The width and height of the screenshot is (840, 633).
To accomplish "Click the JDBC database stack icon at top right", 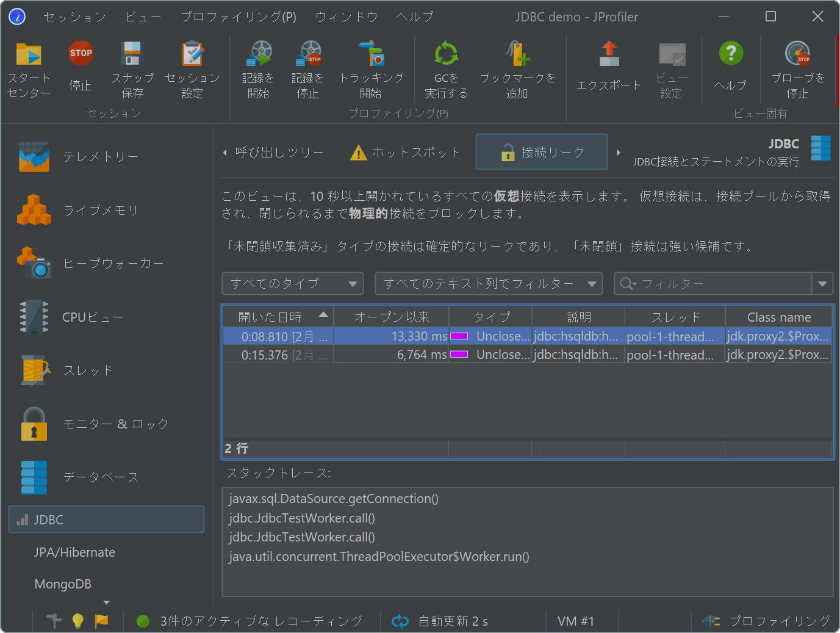I will click(x=820, y=148).
